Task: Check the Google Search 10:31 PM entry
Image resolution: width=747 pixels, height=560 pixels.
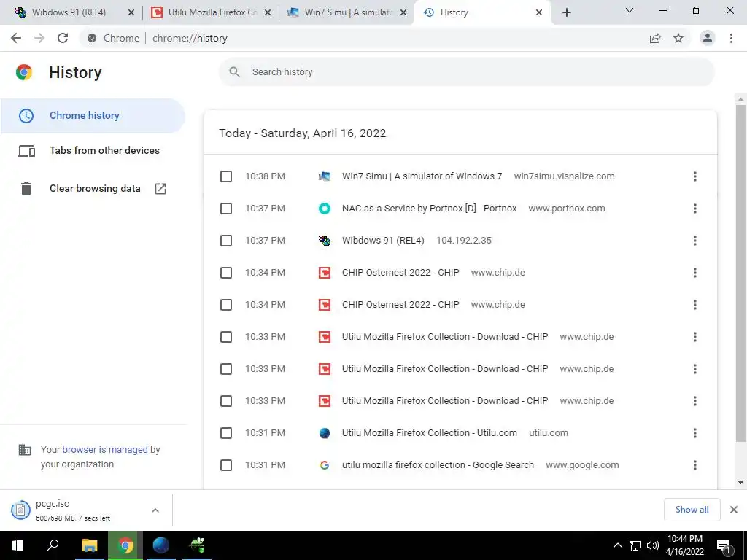Action: click(x=226, y=465)
